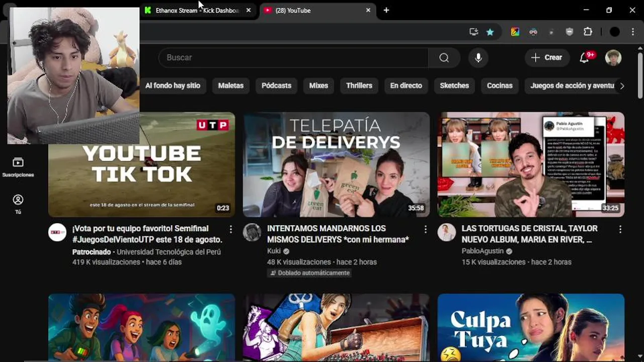Select the Sketches filter chip

[454, 85]
